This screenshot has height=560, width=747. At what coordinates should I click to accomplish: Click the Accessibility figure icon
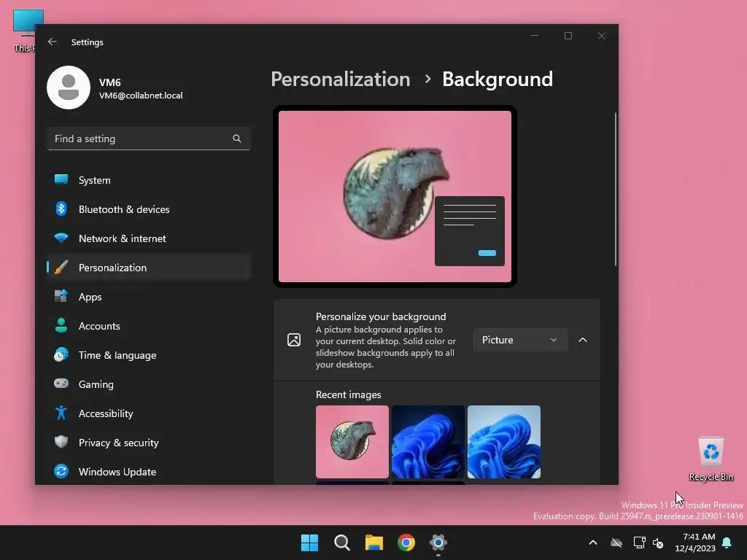[x=61, y=413]
